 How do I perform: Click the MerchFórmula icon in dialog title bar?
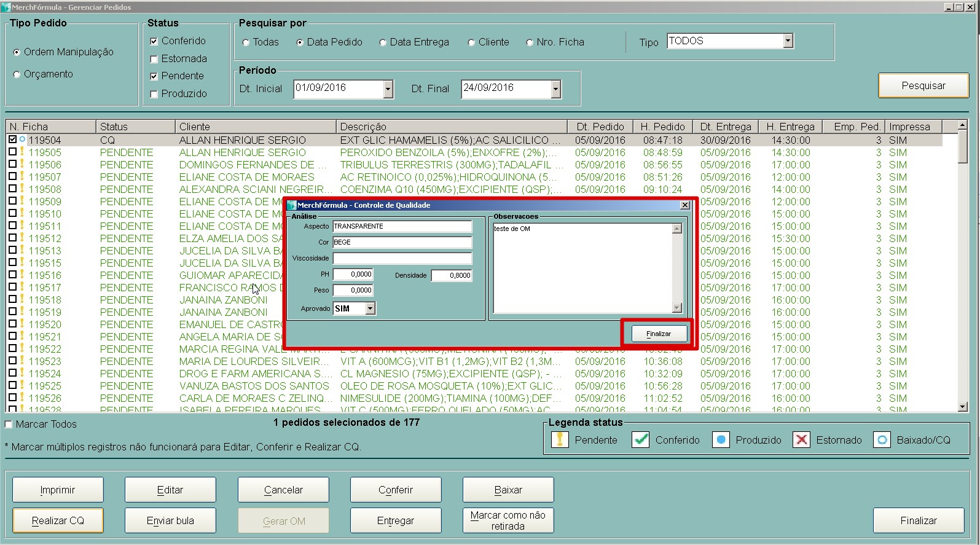click(292, 205)
